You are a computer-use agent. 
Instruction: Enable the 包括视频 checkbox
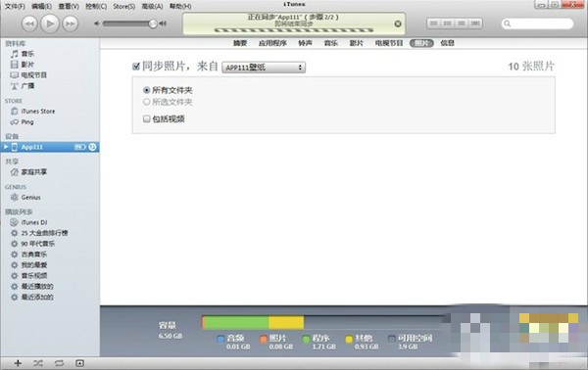click(x=147, y=119)
